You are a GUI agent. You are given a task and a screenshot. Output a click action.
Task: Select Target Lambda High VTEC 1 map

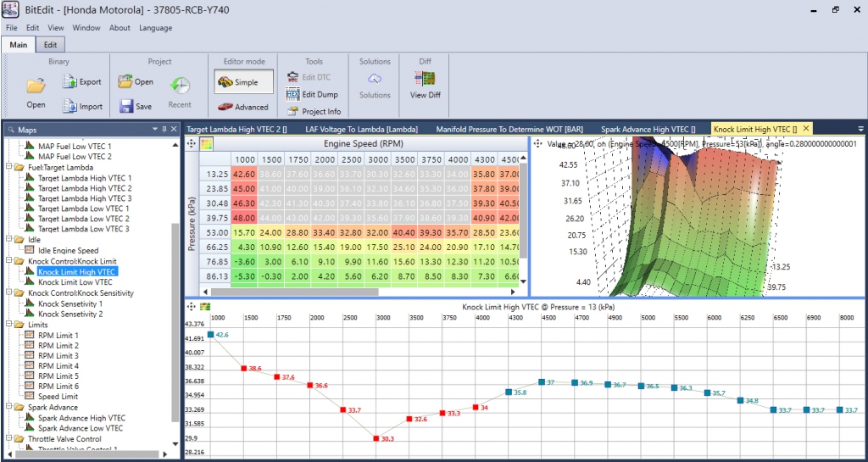[x=85, y=178]
